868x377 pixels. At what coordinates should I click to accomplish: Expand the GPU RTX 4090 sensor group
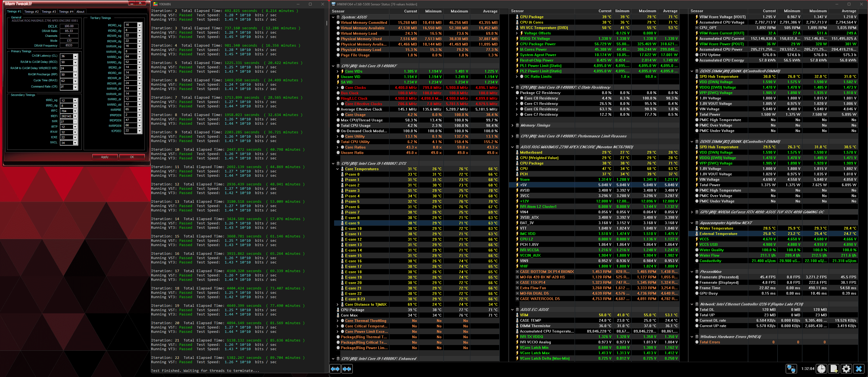692,212
